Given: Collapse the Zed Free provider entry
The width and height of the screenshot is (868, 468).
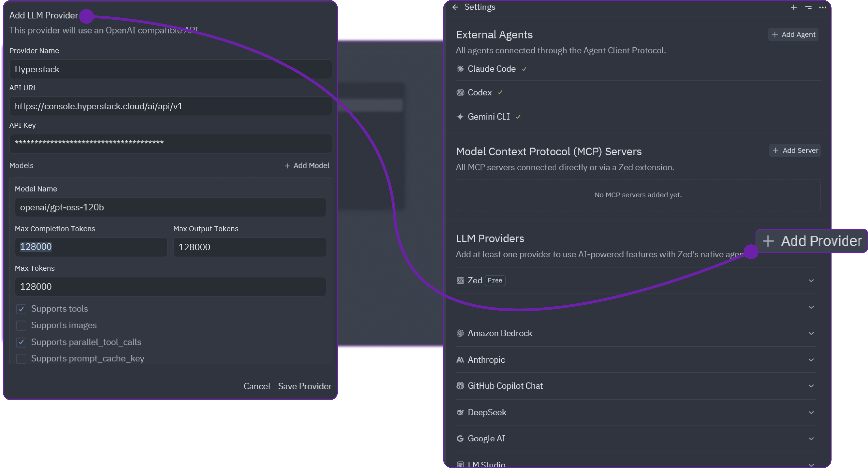Looking at the screenshot, I should point(811,280).
